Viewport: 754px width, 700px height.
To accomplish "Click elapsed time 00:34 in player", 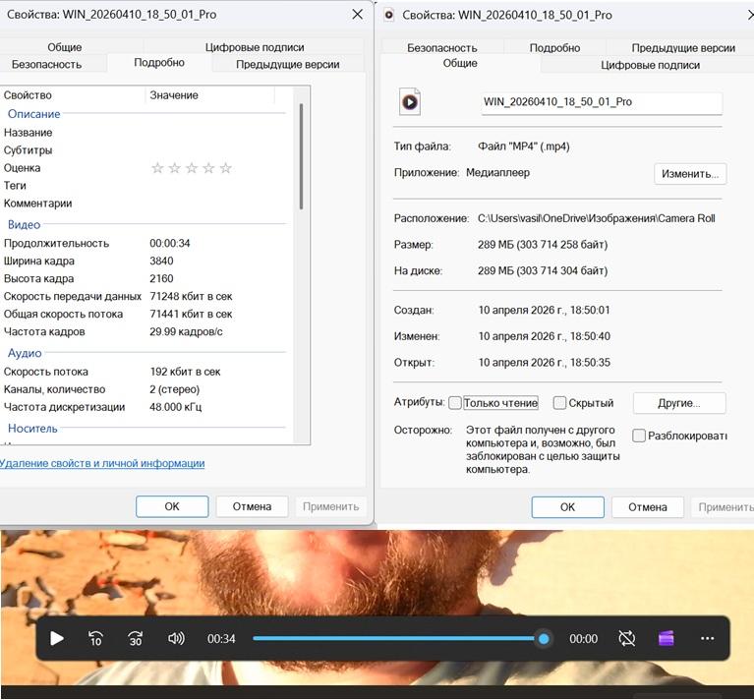I will [x=221, y=639].
